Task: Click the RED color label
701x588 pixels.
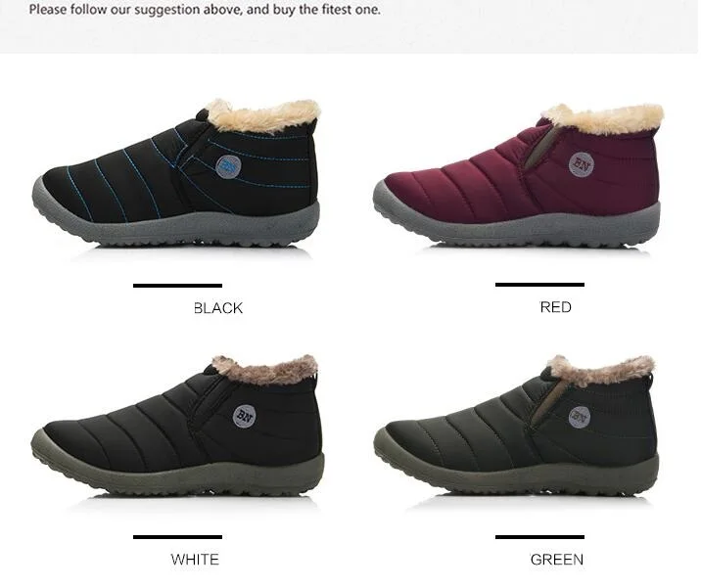Action: click(x=556, y=307)
